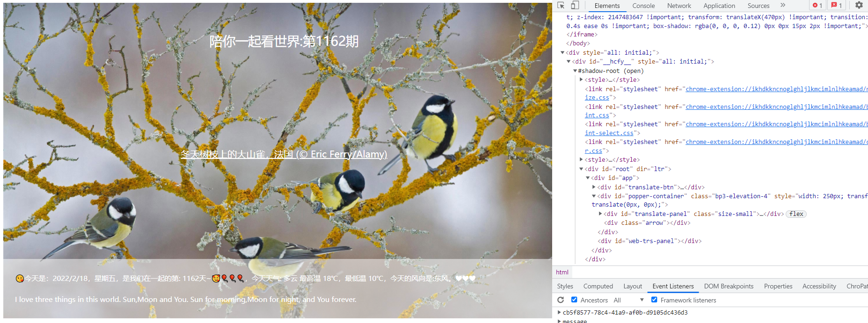Expand the second style element

[x=581, y=160]
